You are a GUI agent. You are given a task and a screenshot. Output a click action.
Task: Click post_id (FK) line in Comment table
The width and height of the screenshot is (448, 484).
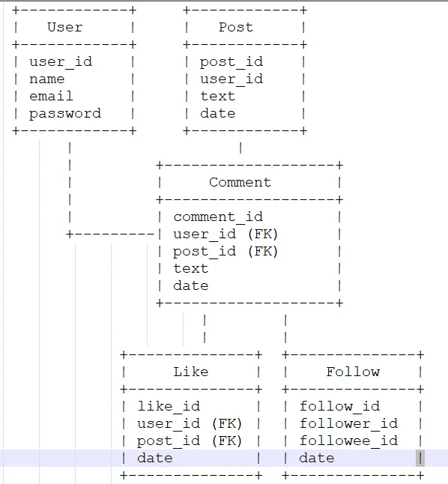225,252
